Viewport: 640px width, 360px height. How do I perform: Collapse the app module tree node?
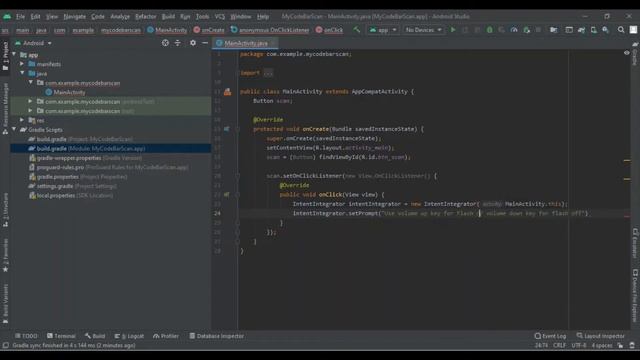pos(14,54)
